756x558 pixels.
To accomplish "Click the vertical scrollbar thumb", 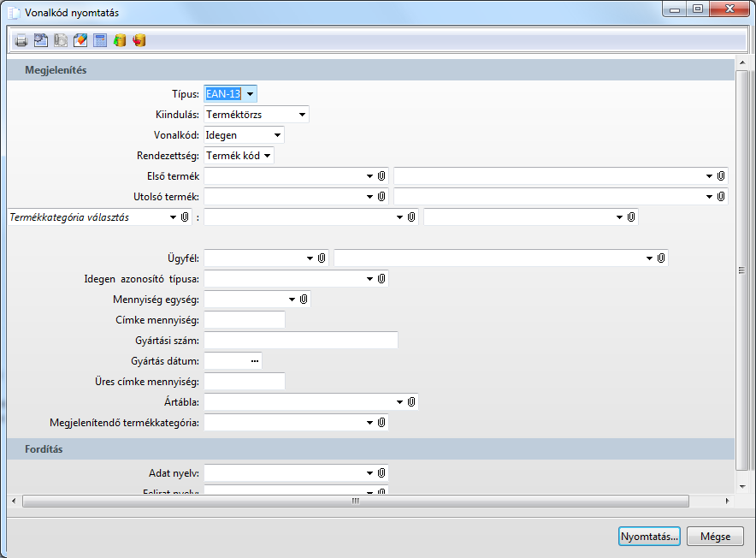I will coord(742,270).
